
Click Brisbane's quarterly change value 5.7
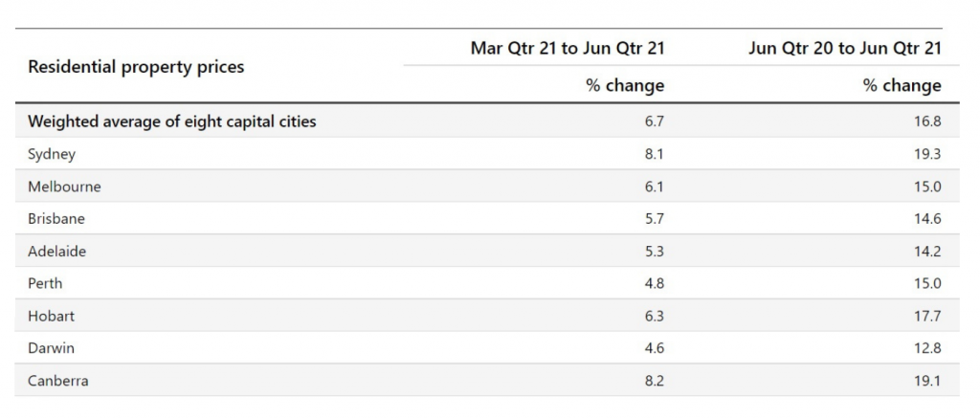coord(655,218)
